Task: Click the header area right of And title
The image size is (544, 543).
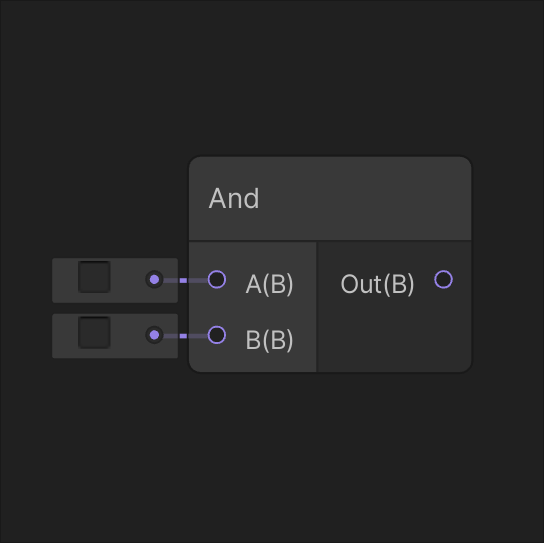Action: click(364, 198)
